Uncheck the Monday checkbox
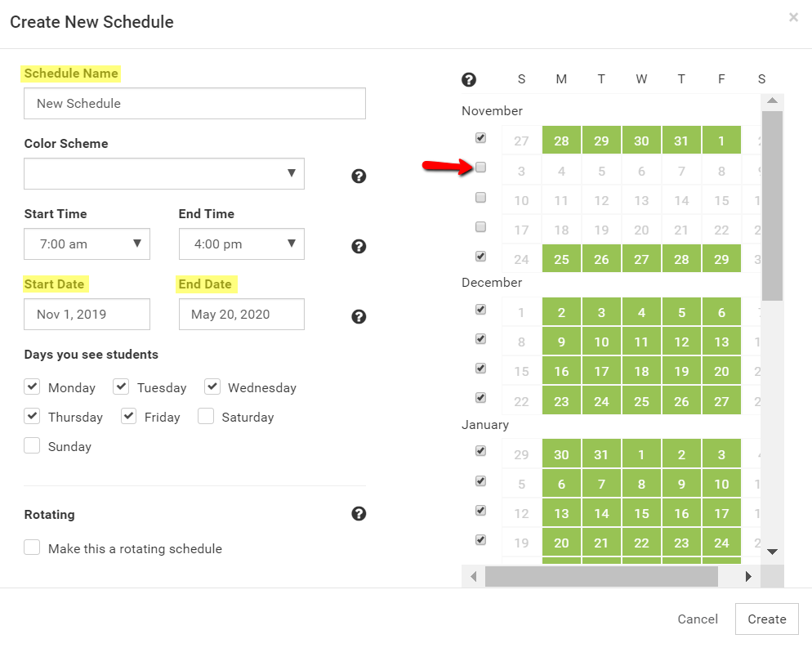Viewport: 812px width, 648px height. [33, 387]
